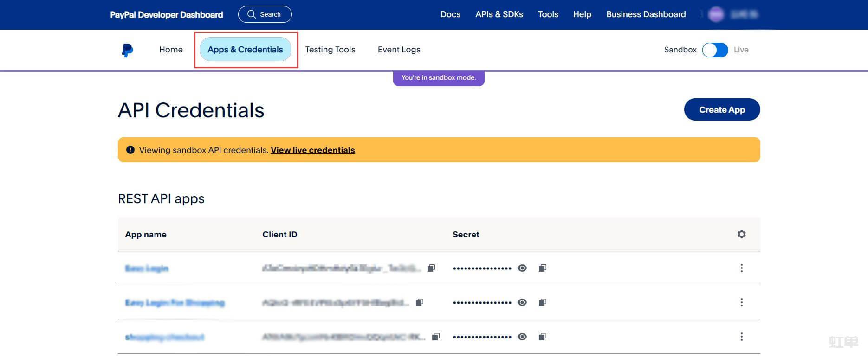868x357 pixels.
Task: Copy Client ID in third app row
Action: click(x=436, y=337)
